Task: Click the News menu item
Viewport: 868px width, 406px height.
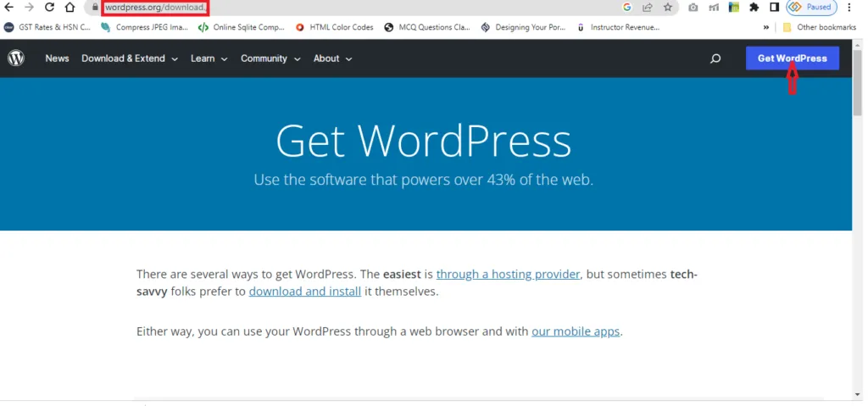Action: pos(57,58)
